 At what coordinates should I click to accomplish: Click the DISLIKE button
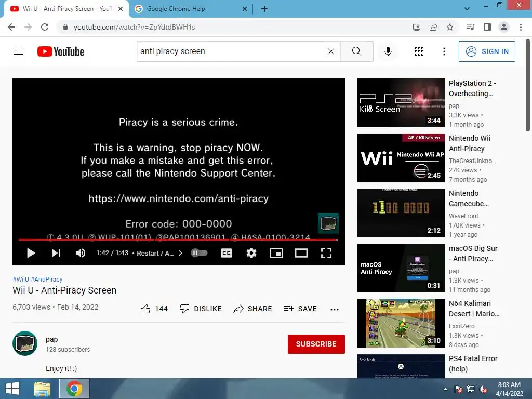[x=201, y=309]
